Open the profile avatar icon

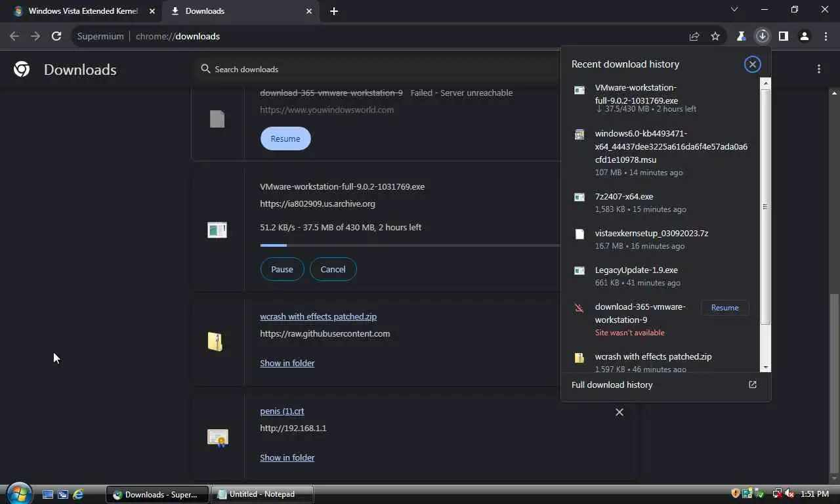point(804,36)
